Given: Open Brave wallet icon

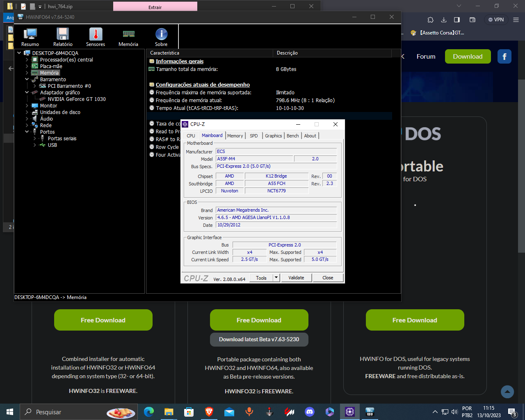Looking at the screenshot, I should point(472,20).
